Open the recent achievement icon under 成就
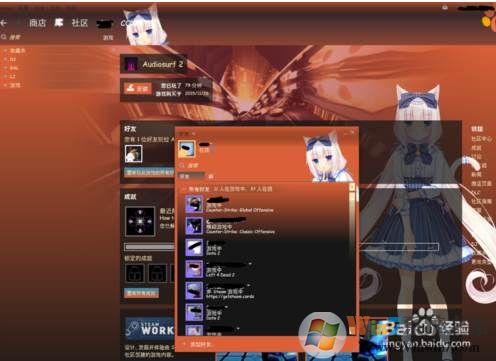This screenshot has width=496, height=361. [140, 221]
